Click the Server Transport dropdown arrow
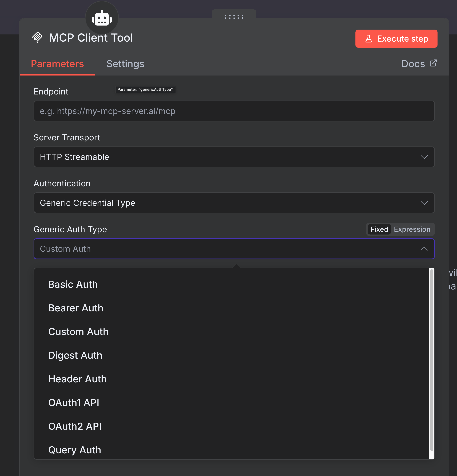This screenshot has width=457, height=476. tap(424, 157)
